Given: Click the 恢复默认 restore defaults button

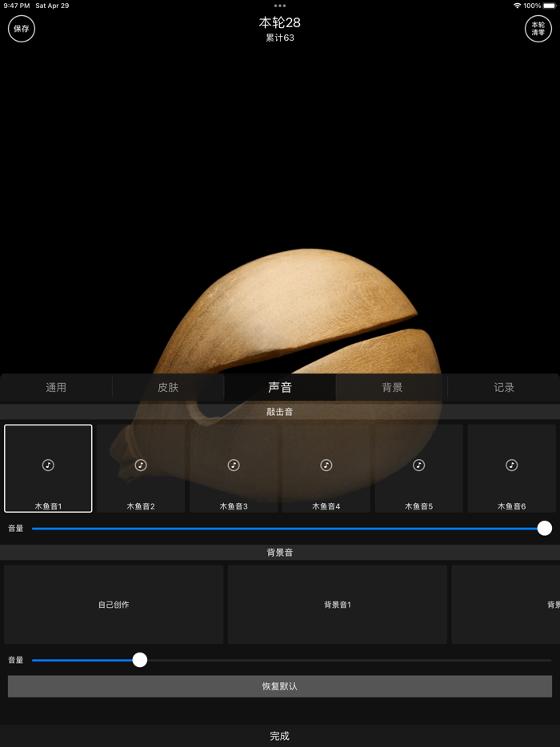Looking at the screenshot, I should [x=280, y=686].
